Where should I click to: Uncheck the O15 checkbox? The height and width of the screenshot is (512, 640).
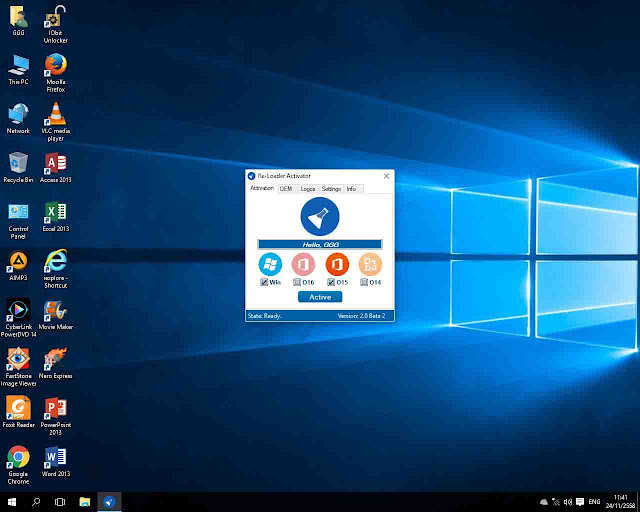coord(331,282)
